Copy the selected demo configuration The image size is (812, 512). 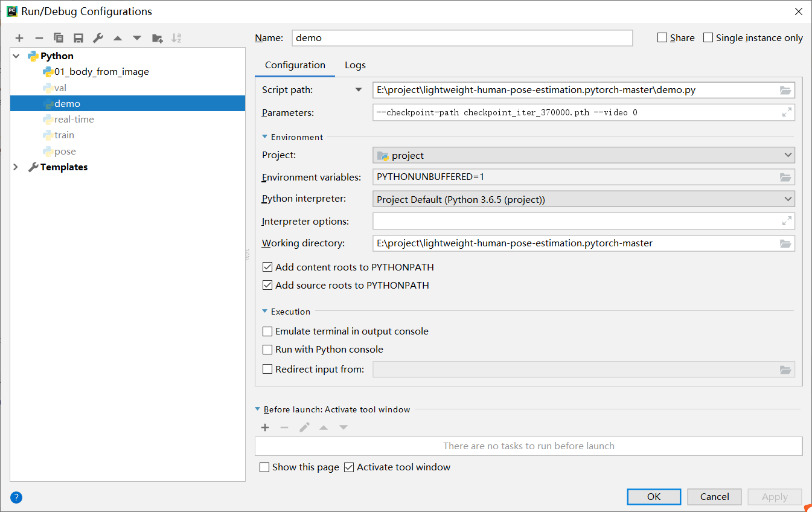click(59, 37)
